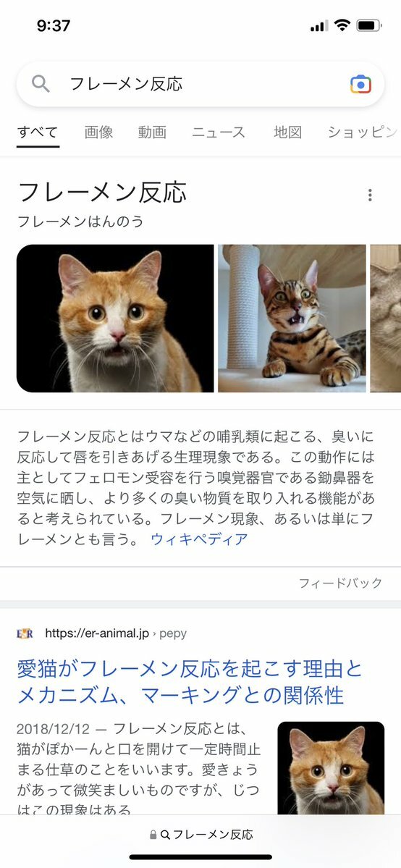401x868 pixels.
Task: Tap the Wi-Fi status icon
Action: [x=342, y=25]
